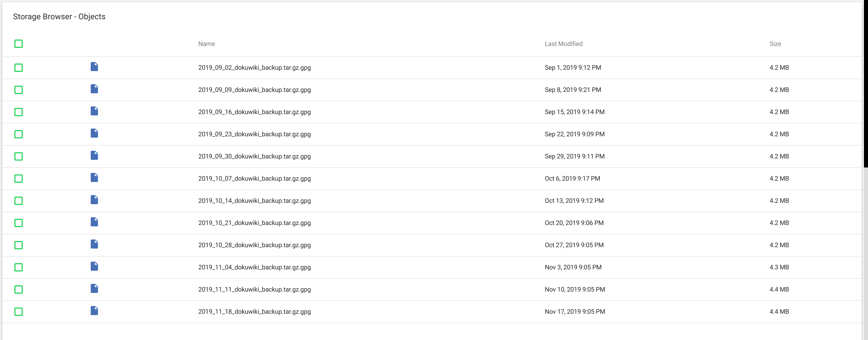This screenshot has width=868, height=340.
Task: Select 2019_09_23_dokuwiki_backup.tar.gz.gpg name
Action: click(254, 134)
